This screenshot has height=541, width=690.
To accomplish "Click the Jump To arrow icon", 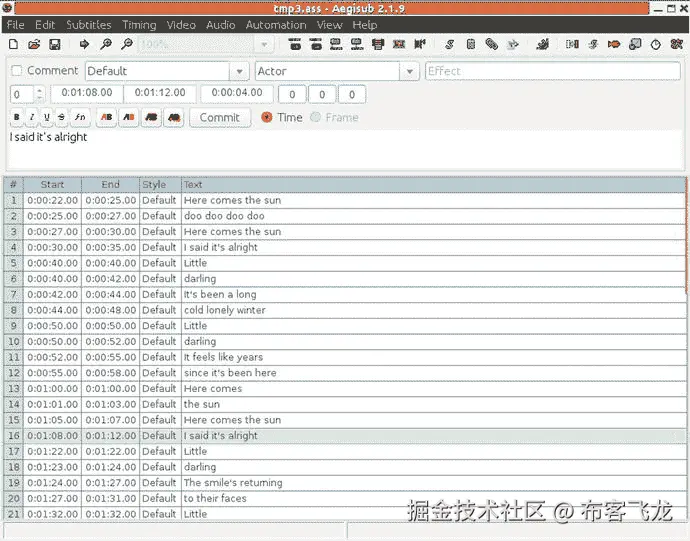I will click(x=84, y=44).
